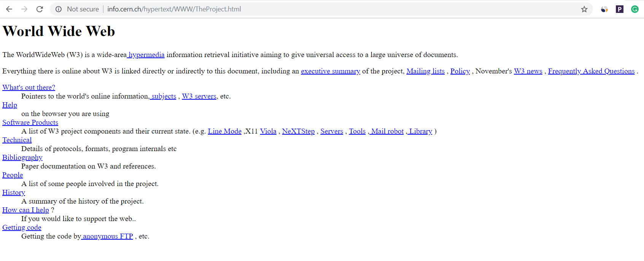The width and height of the screenshot is (644, 261).
Task: Open the Technical link
Action: (17, 140)
